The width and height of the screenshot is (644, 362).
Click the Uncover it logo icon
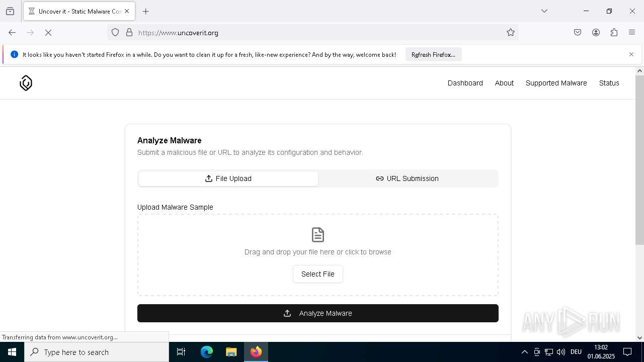pos(26,83)
